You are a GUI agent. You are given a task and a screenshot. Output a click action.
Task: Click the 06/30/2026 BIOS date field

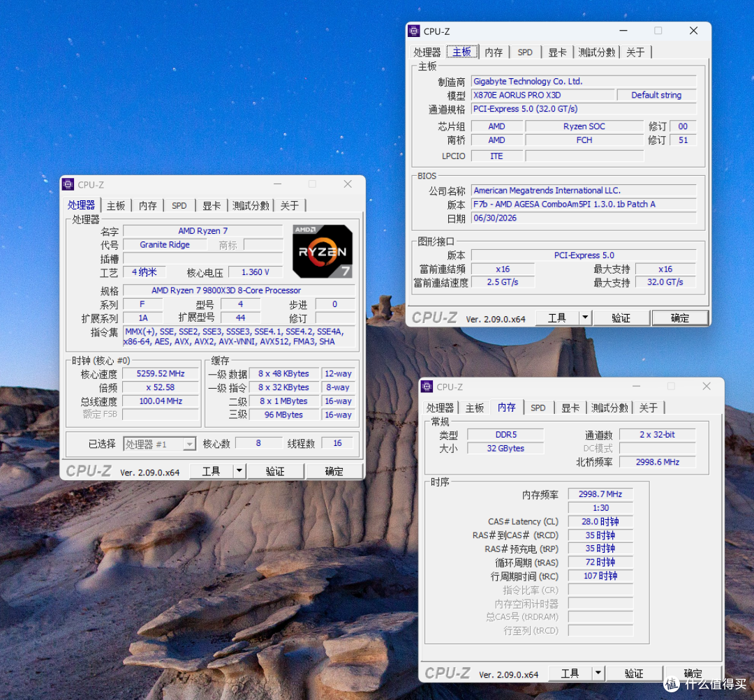[x=584, y=218]
